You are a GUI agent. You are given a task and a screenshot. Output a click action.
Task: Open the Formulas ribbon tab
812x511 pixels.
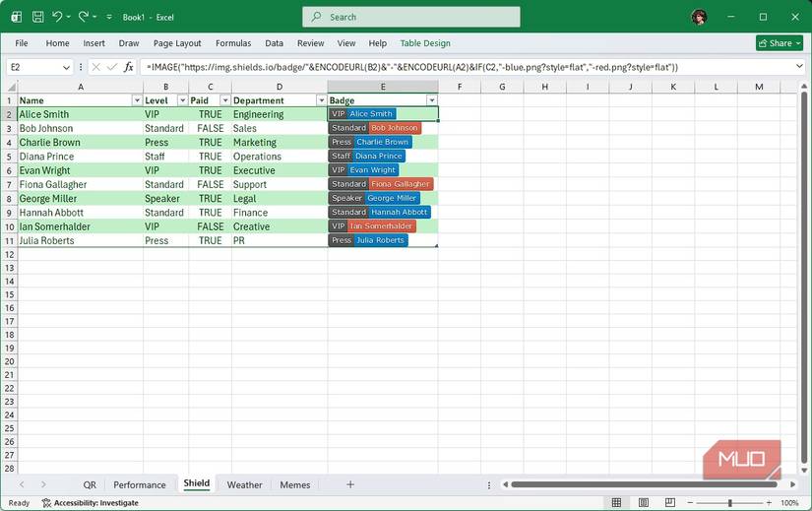click(233, 43)
